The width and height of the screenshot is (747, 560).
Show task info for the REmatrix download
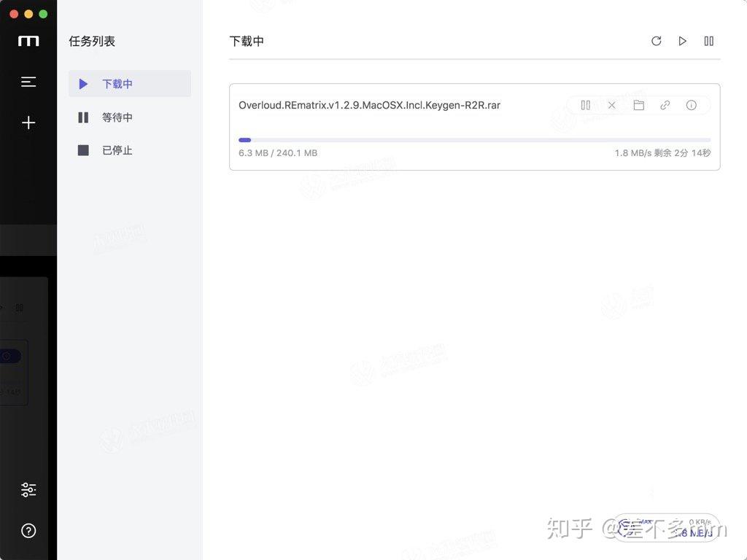[x=691, y=105]
